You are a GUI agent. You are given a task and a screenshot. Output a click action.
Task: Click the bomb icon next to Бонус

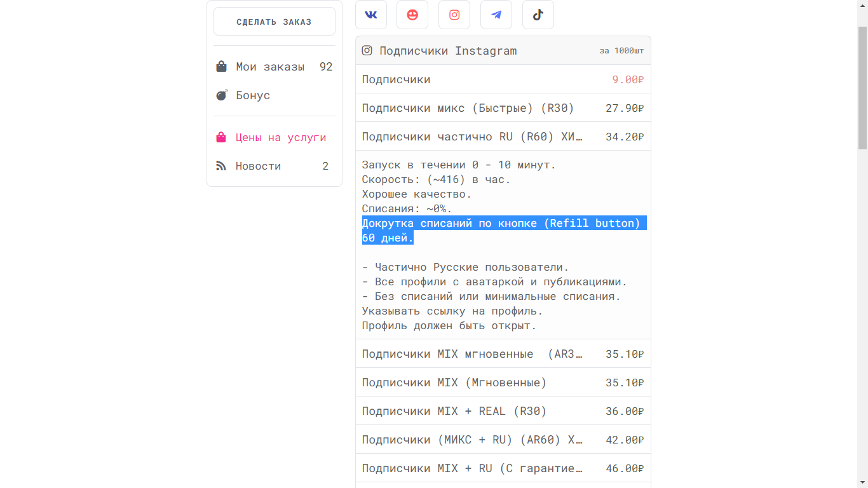point(221,95)
